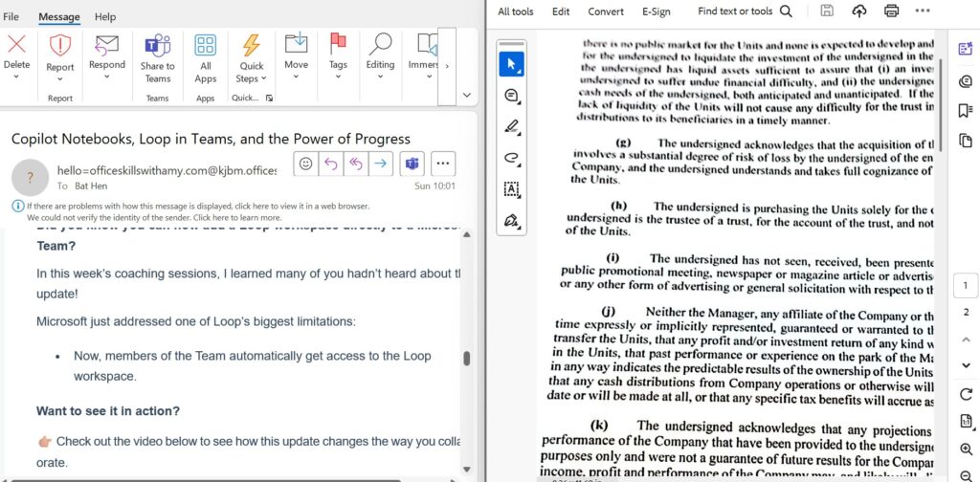Click page number 1 box
980x482 pixels.
coord(966,286)
